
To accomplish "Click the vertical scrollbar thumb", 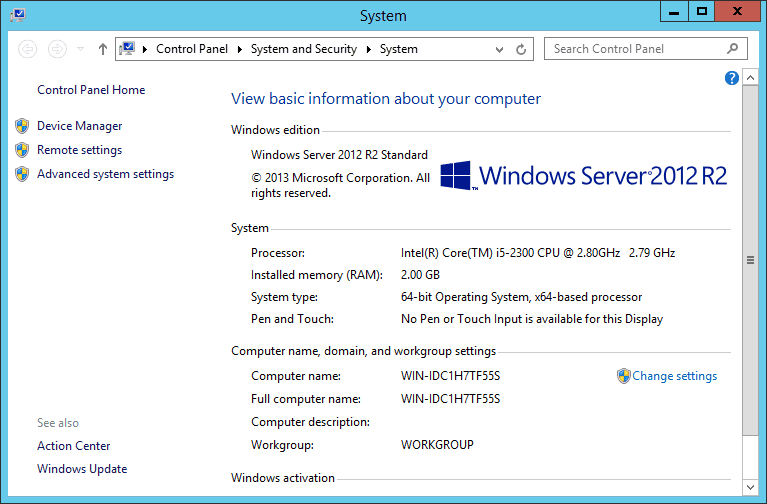I will (750, 260).
